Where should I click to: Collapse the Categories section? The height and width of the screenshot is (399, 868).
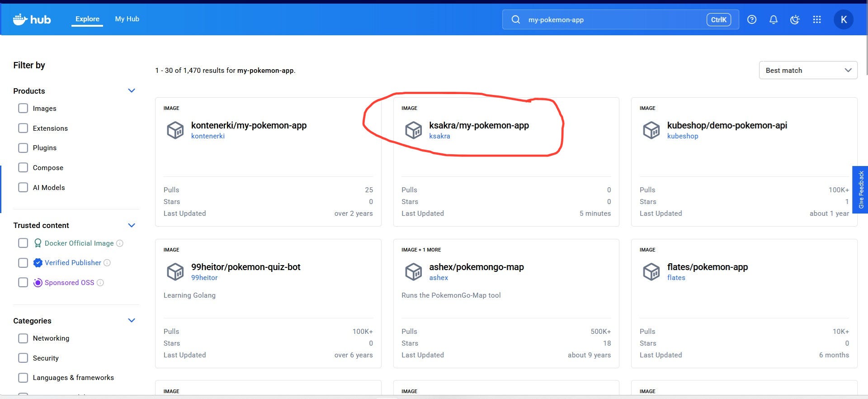(x=132, y=320)
